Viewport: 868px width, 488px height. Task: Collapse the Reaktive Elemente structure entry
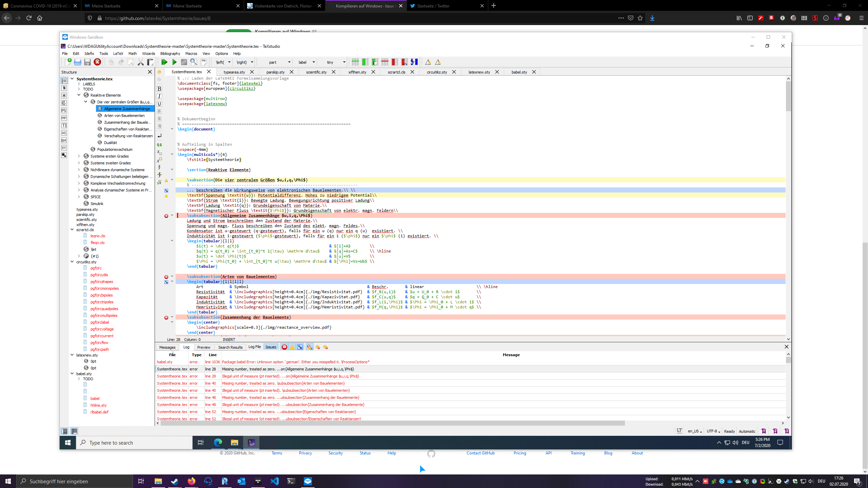(79, 95)
